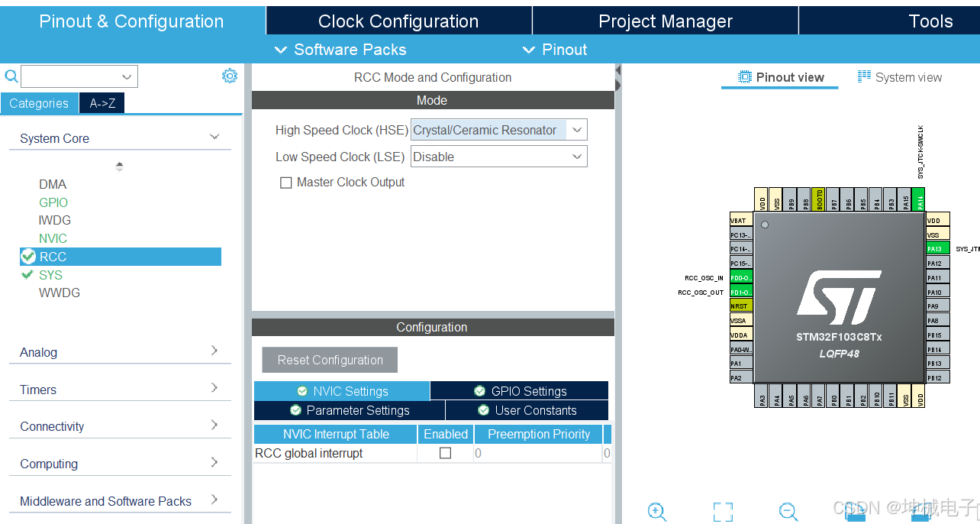The width and height of the screenshot is (980, 524).
Task: Select the NRST pin on the chip
Action: (x=741, y=306)
